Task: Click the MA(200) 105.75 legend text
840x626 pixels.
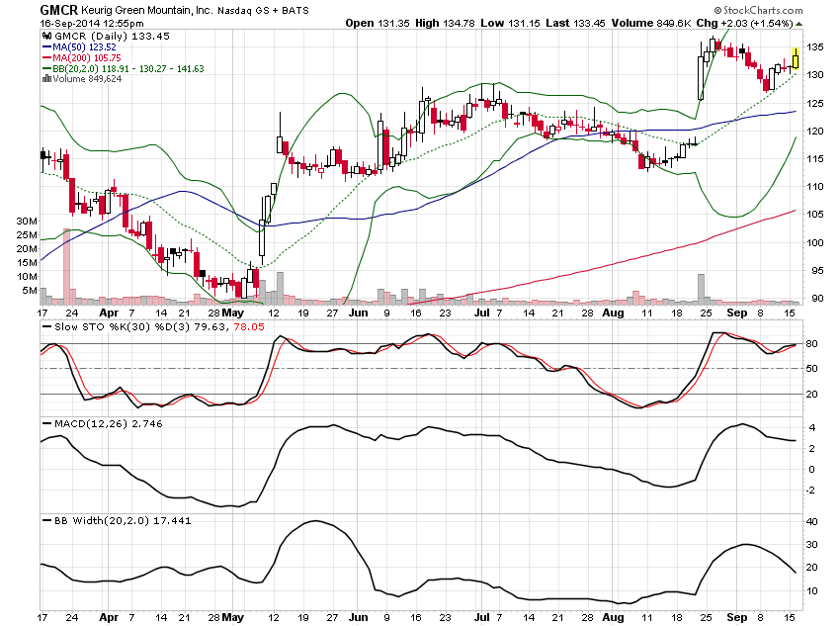Action: coord(86,58)
